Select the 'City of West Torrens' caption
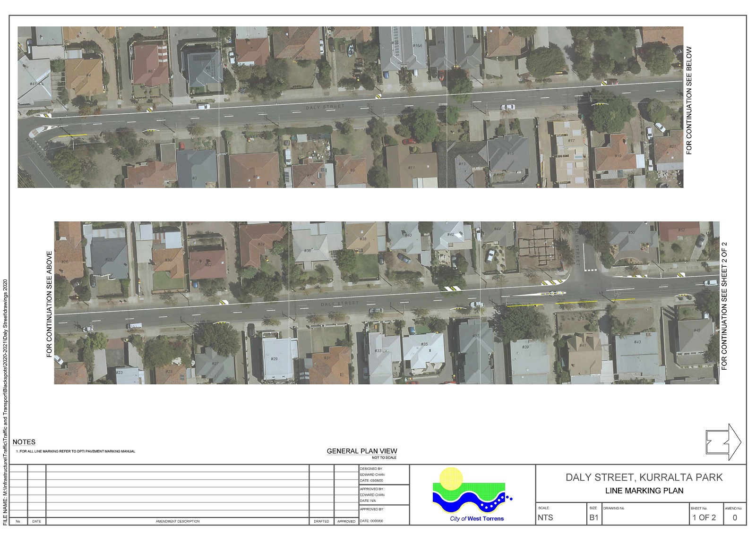Image resolution: width=756 pixels, height=534 pixels. coord(477,518)
